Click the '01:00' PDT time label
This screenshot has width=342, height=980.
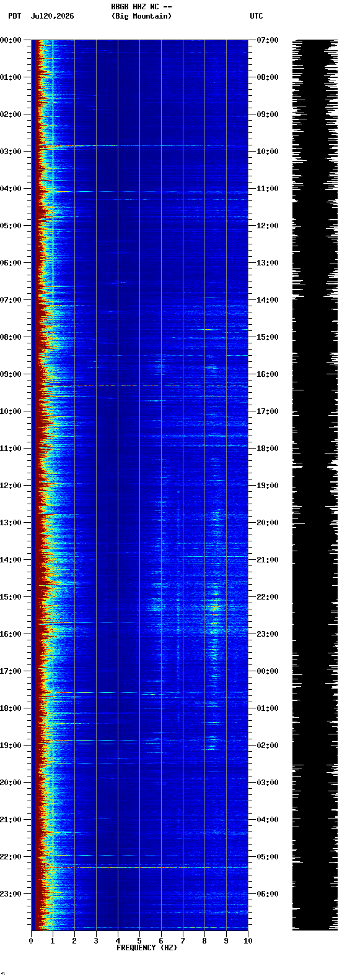[x=11, y=77]
